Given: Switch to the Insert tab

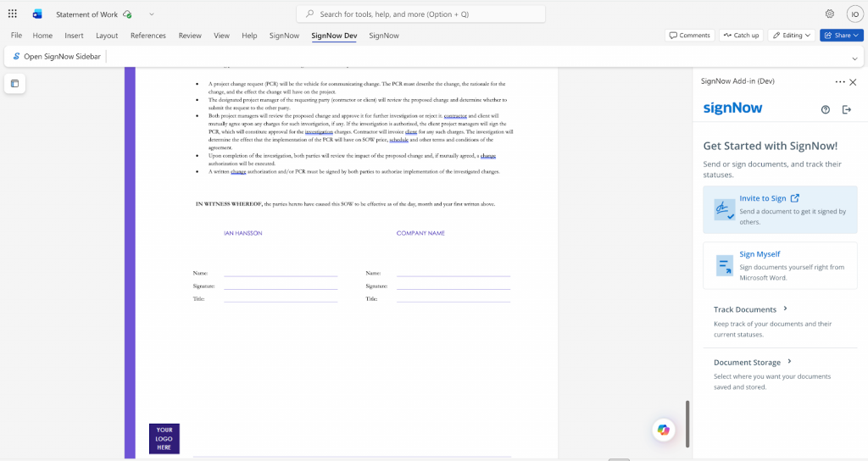Looking at the screenshot, I should 74,36.
